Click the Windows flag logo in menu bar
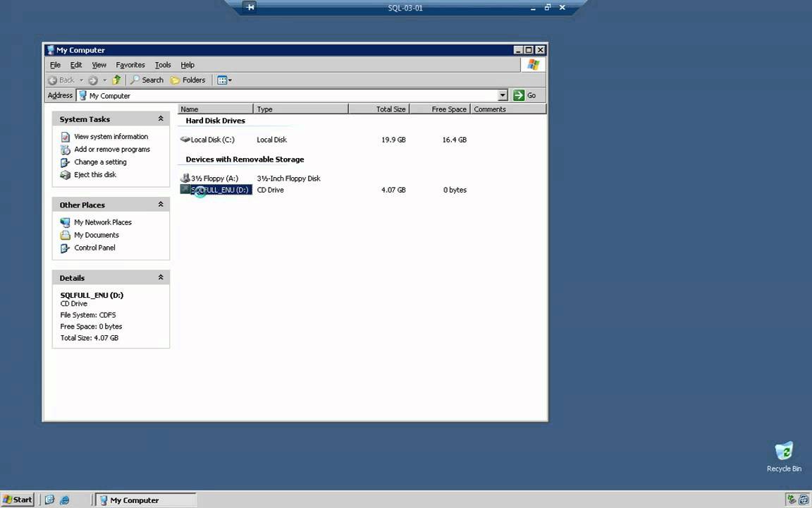Image resolution: width=812 pixels, height=508 pixels. pyautogui.click(x=533, y=65)
